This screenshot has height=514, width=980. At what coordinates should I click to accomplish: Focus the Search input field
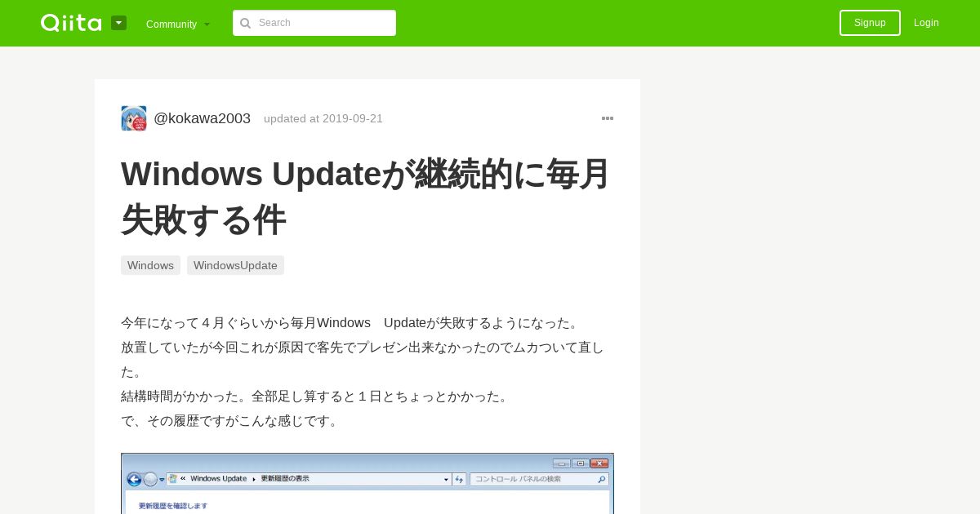pos(314,23)
